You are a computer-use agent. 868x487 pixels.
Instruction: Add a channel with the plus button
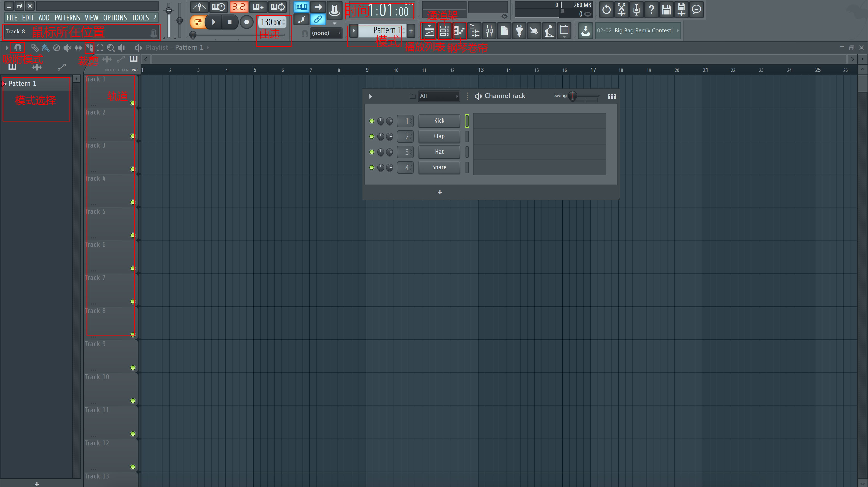[x=440, y=193]
